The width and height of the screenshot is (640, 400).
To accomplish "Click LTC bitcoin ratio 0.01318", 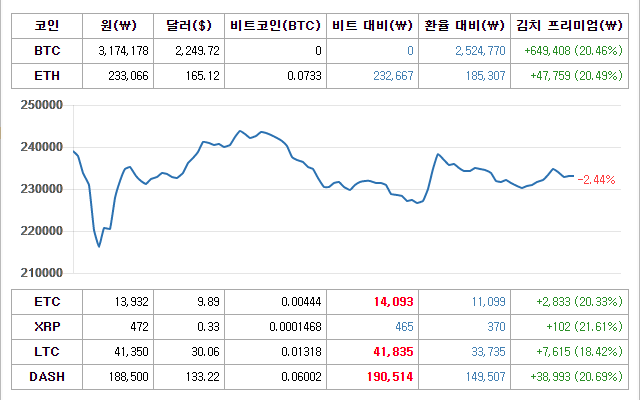I will [x=301, y=352].
